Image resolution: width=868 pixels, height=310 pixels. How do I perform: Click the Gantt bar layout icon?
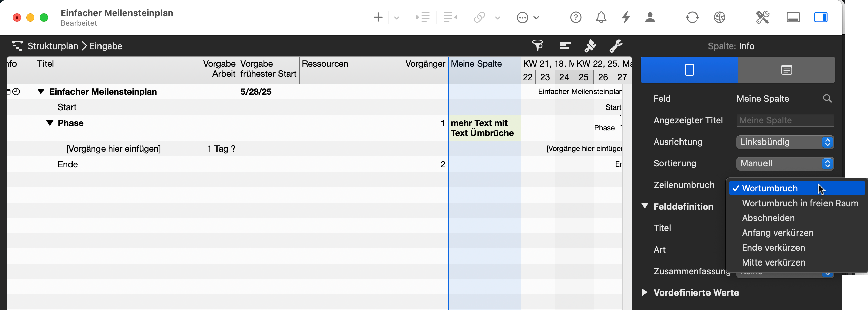pyautogui.click(x=564, y=45)
